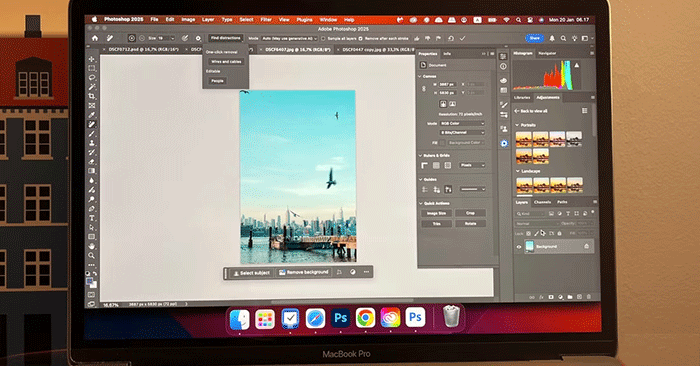Delete layer with the trash icon

click(x=588, y=296)
